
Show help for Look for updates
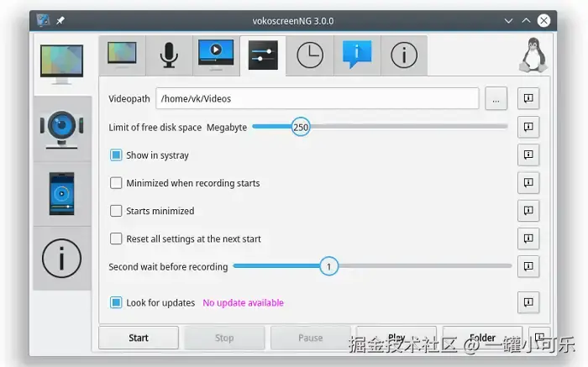[x=528, y=302]
